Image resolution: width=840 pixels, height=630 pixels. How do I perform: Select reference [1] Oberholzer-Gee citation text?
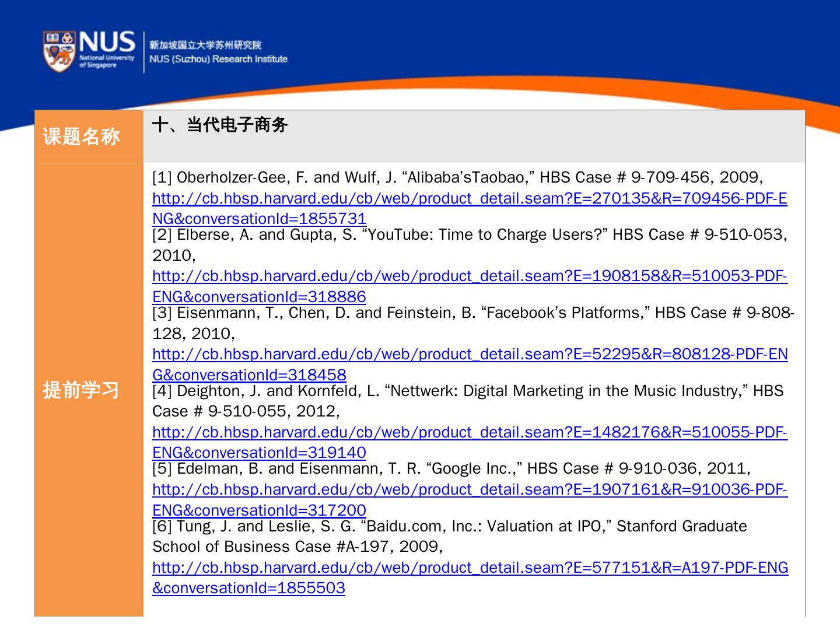(x=458, y=177)
